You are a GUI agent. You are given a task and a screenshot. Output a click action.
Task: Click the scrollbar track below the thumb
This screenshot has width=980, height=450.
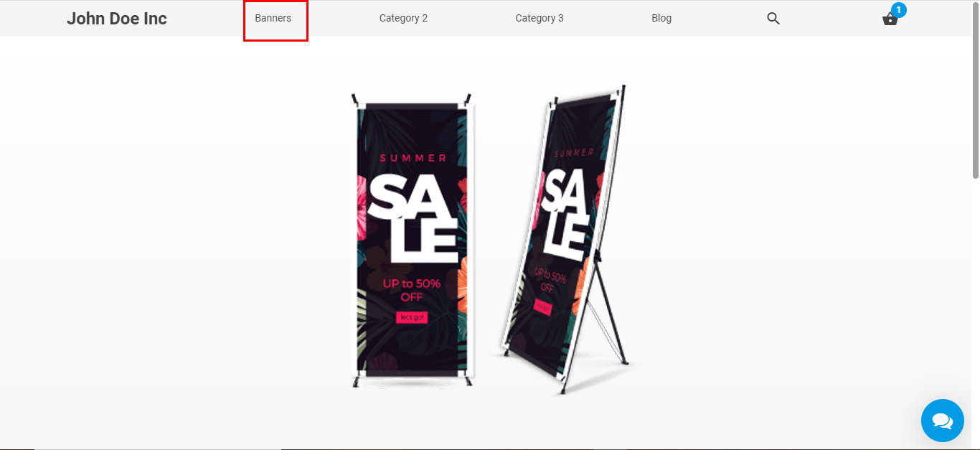976,313
